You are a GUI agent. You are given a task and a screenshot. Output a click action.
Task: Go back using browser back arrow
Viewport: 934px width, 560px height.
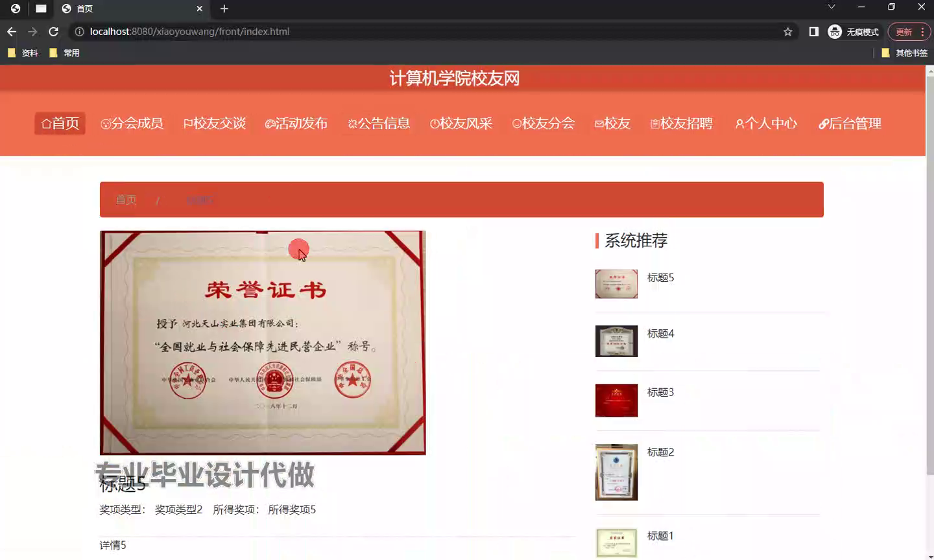coord(12,32)
